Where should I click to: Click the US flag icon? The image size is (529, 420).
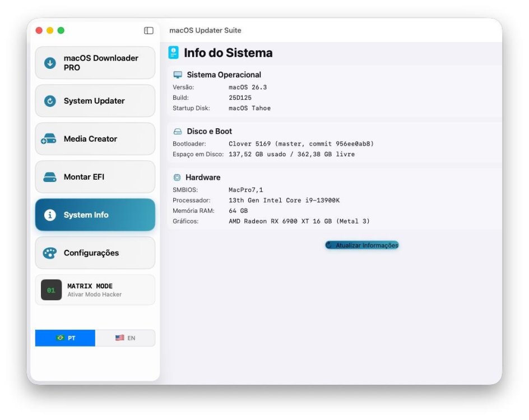120,338
